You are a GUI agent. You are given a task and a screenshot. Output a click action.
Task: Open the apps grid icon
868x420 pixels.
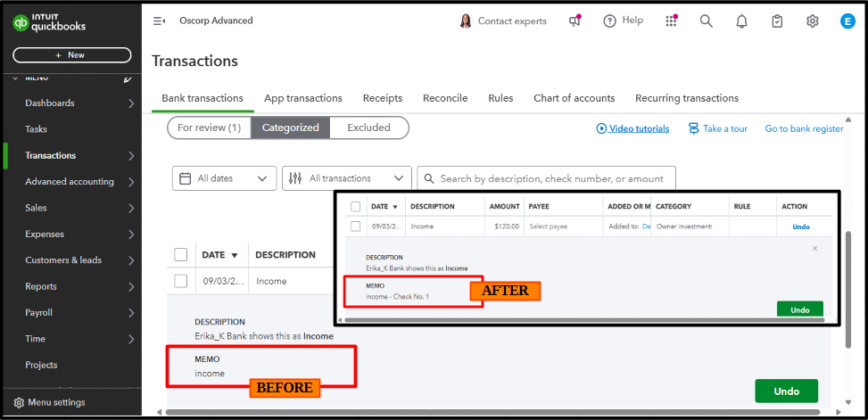click(x=671, y=21)
